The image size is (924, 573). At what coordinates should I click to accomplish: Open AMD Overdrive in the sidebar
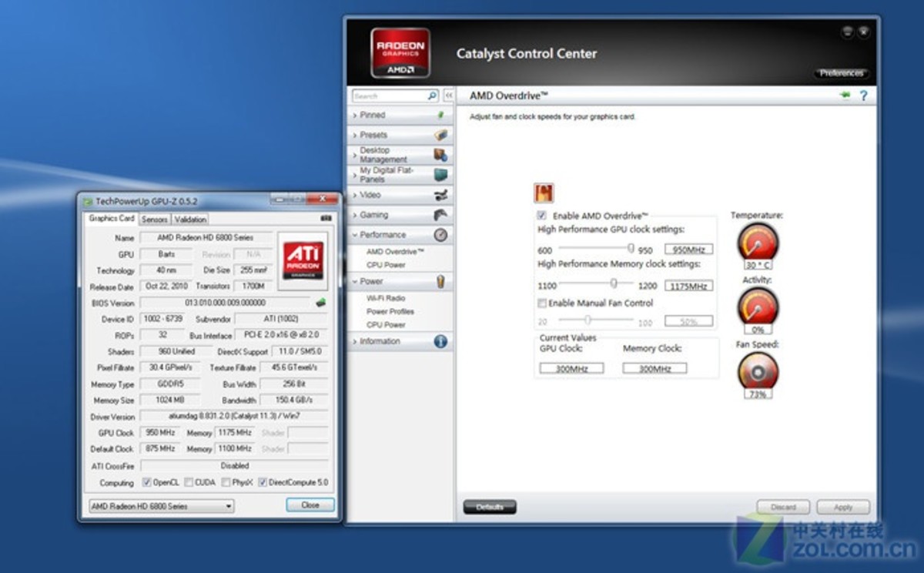tap(395, 252)
